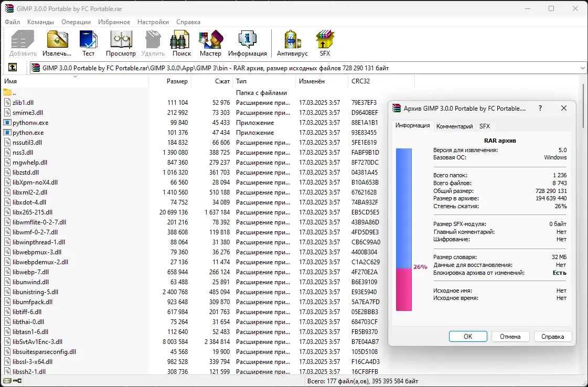Screen dimensions: 588x387
Task: Sort by the Размер column header
Action: pos(170,81)
